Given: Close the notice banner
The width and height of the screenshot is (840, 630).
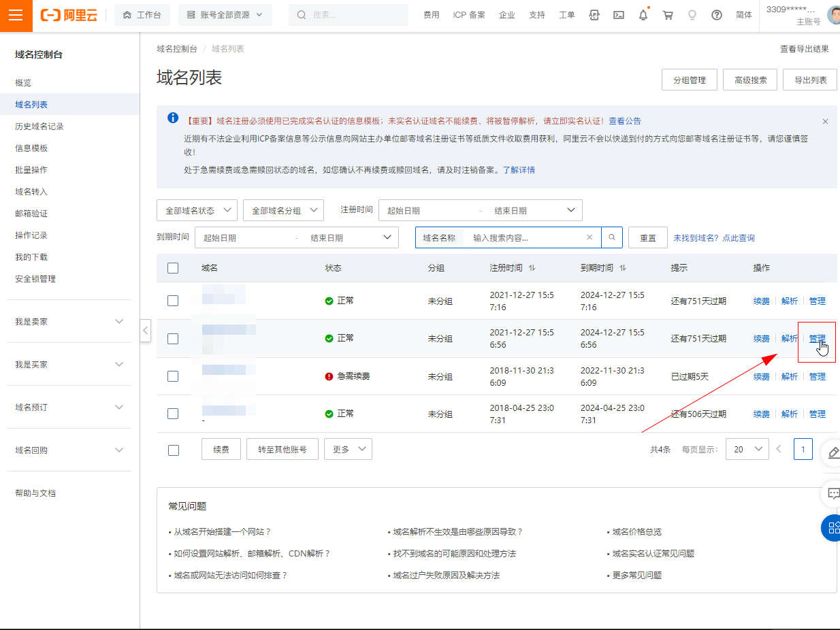Looking at the screenshot, I should (825, 121).
